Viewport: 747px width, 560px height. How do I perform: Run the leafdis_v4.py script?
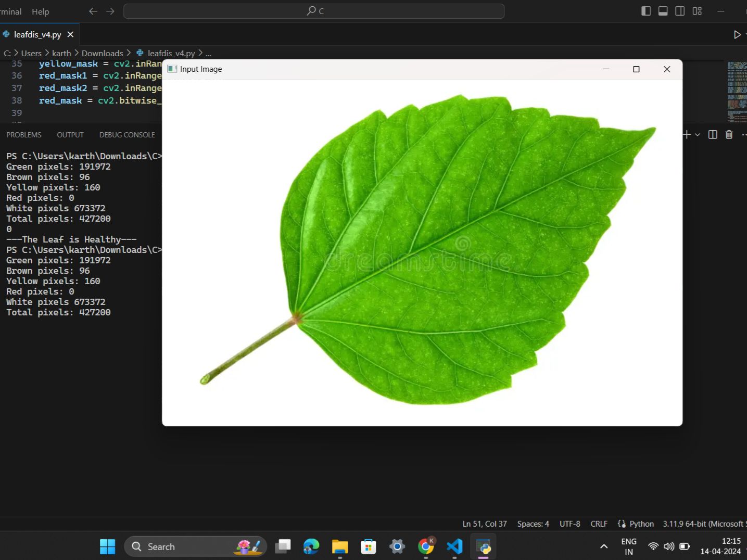(738, 34)
